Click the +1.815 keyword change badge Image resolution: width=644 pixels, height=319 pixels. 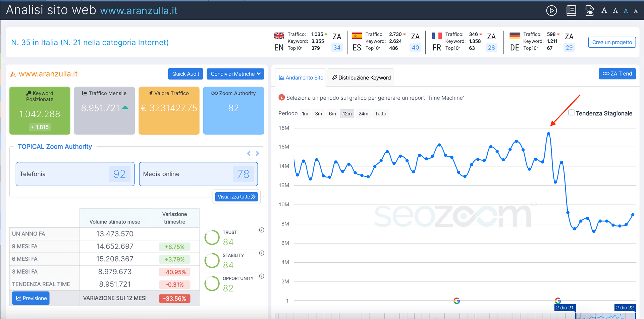point(40,127)
